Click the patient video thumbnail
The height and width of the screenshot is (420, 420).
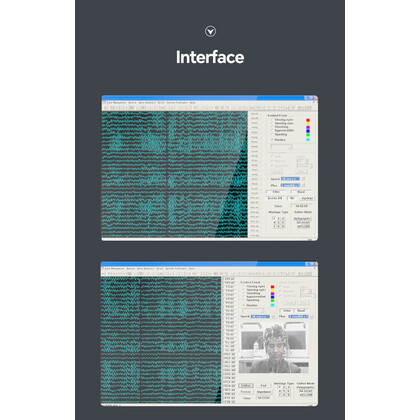point(274,348)
